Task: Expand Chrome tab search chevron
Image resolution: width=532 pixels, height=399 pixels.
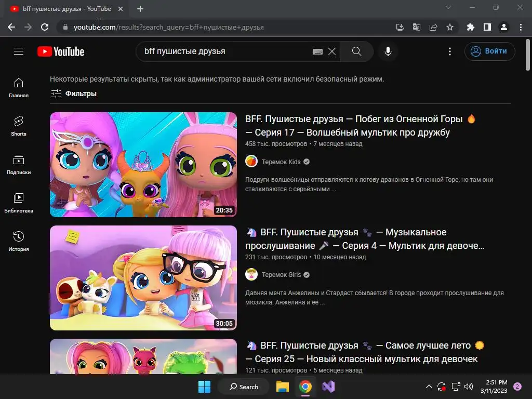Action: pyautogui.click(x=448, y=7)
